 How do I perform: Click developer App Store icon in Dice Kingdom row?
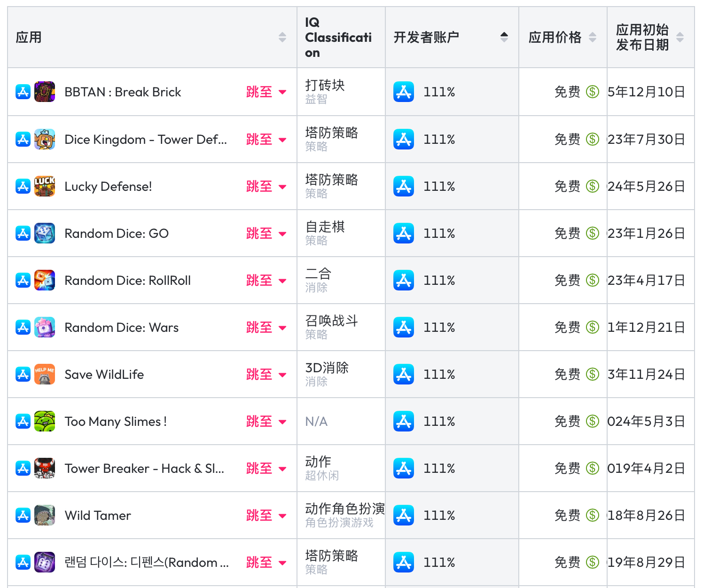404,139
